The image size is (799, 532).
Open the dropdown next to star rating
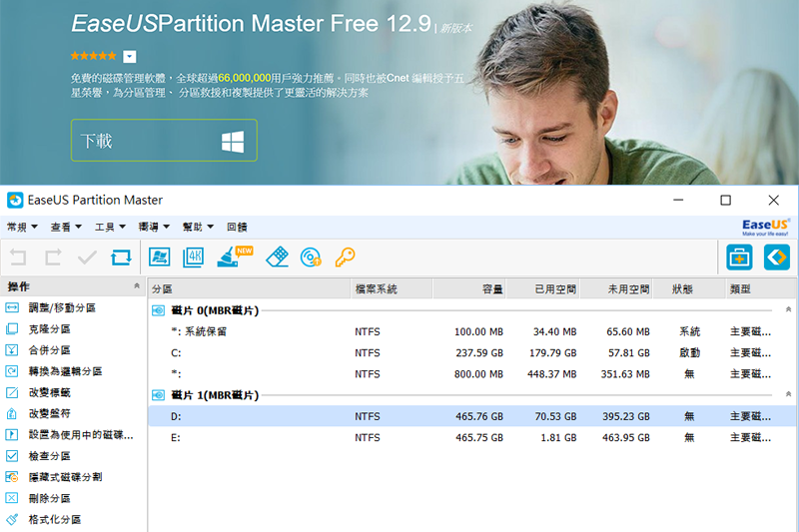[130, 57]
